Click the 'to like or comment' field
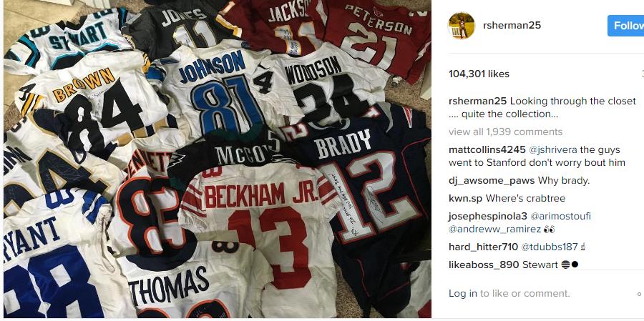This screenshot has width=644, height=321. (x=525, y=294)
